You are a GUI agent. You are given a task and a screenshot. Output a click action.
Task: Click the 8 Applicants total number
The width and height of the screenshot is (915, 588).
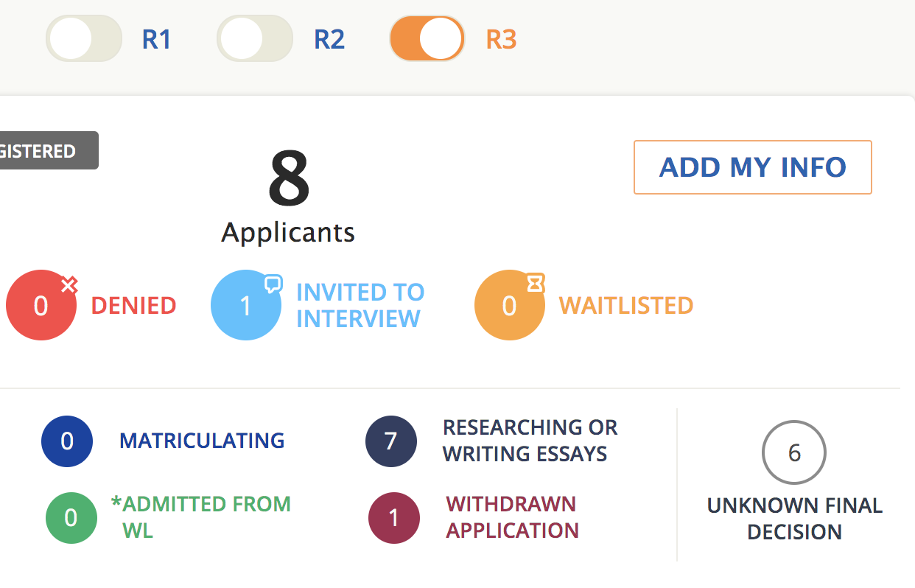[x=289, y=179]
